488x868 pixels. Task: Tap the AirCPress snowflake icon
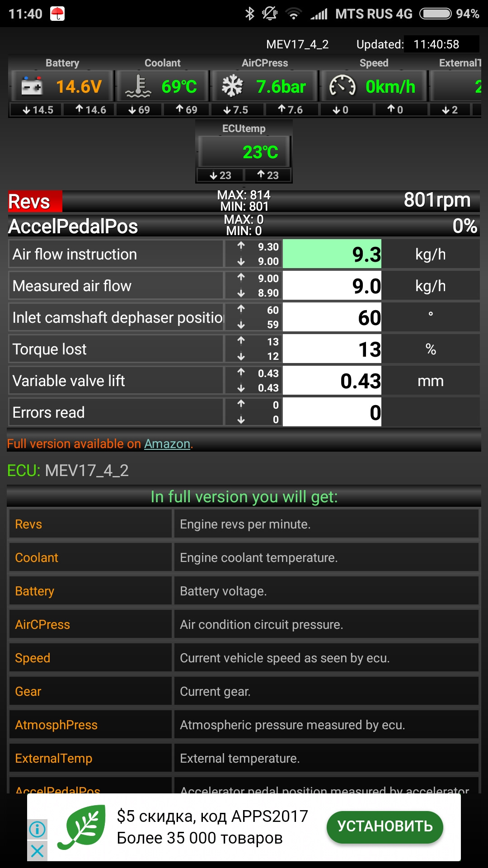(x=232, y=86)
